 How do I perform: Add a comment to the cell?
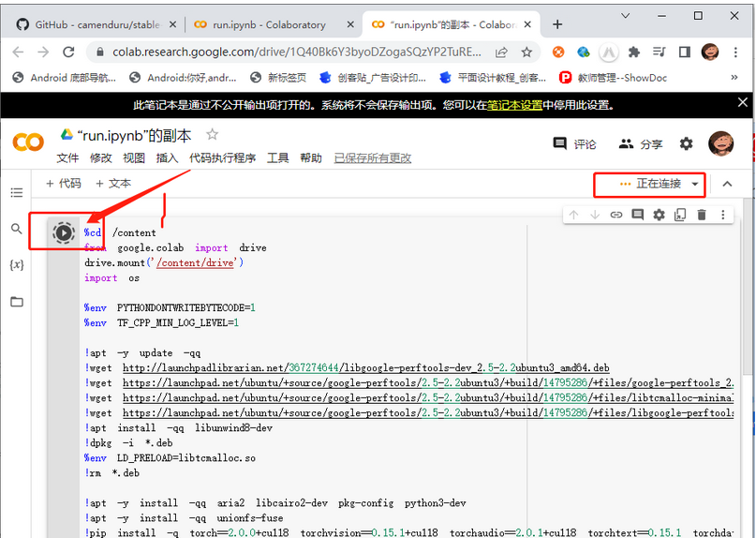637,215
